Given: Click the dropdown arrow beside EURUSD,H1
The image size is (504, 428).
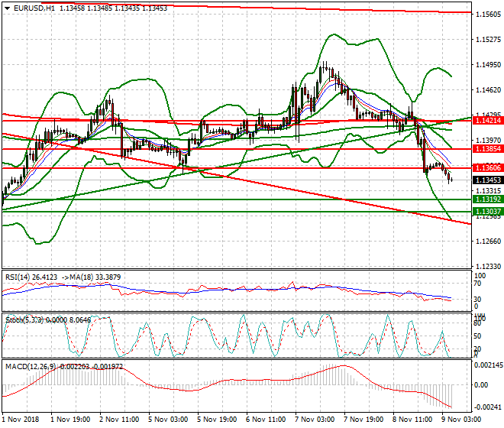Looking at the screenshot, I should point(6,8).
